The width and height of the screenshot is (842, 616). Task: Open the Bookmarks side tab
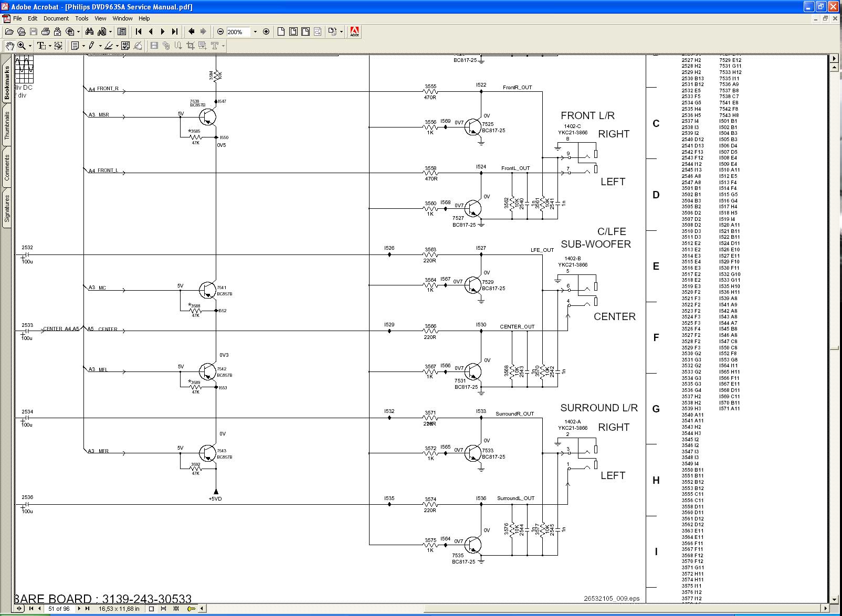click(x=7, y=83)
